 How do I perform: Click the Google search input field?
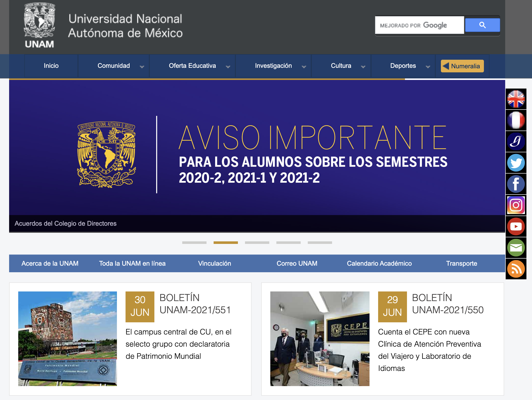(x=419, y=25)
